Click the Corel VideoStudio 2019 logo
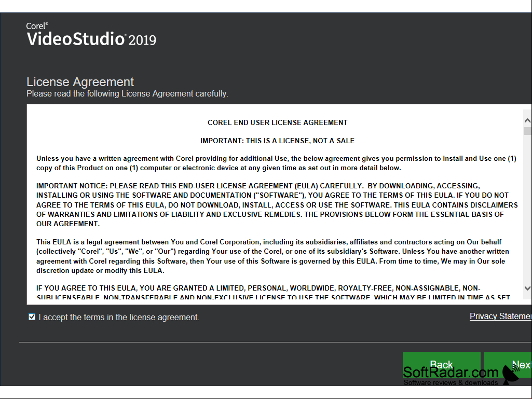Viewport: 532px width, 399px height. pyautogui.click(x=91, y=35)
